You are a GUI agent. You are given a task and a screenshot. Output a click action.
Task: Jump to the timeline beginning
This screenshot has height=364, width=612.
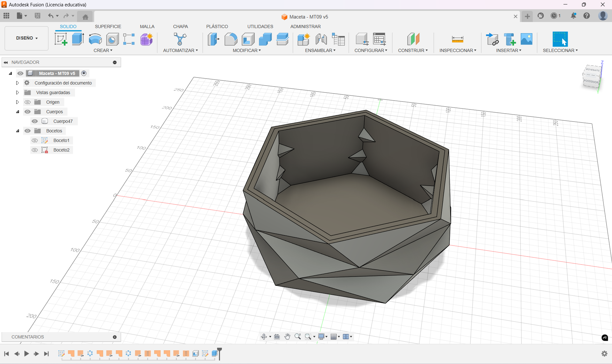click(6, 353)
